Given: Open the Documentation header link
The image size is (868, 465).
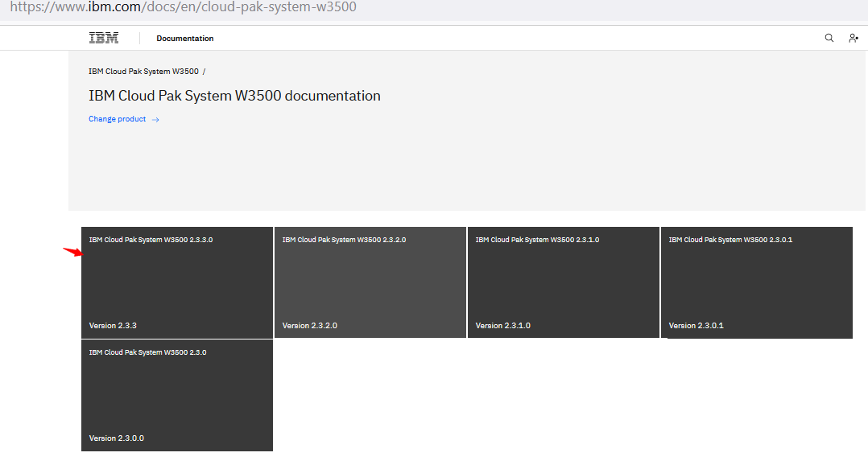Looking at the screenshot, I should 185,38.
